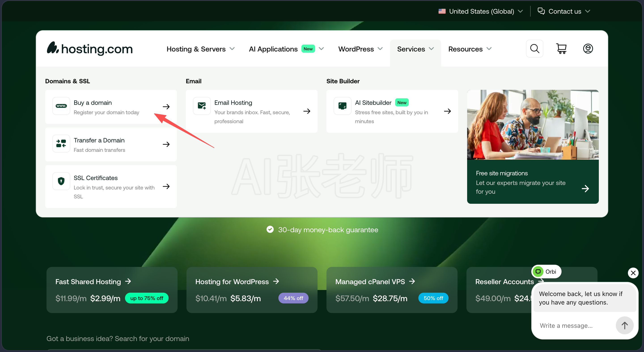
Task: Click the Domains & SSL heading
Action: pos(68,81)
